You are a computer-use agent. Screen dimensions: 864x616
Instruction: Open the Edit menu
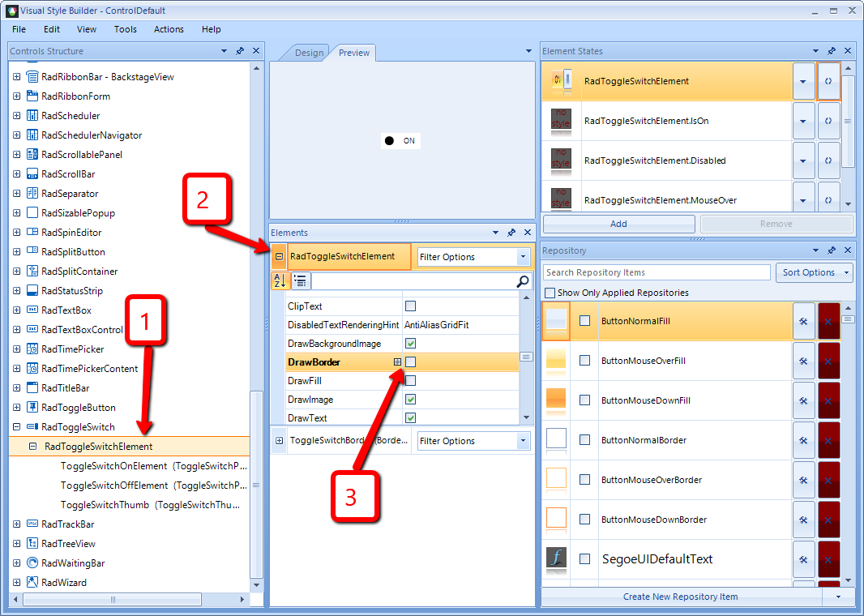(x=52, y=29)
